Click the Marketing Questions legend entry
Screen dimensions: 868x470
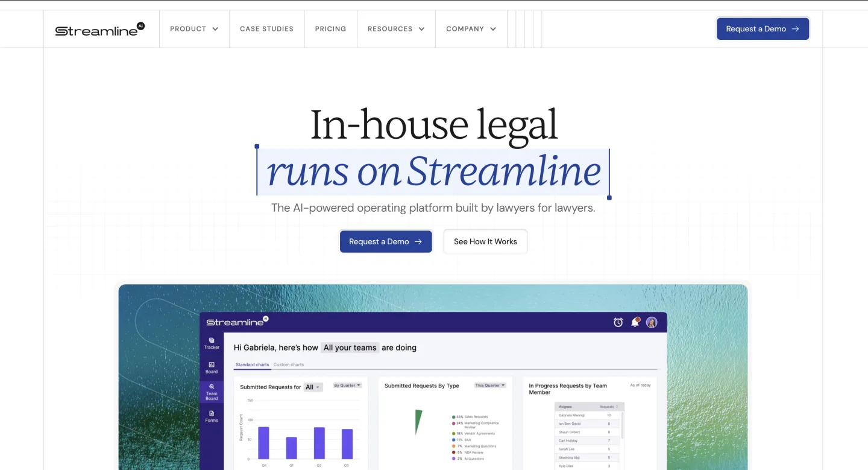pos(474,446)
